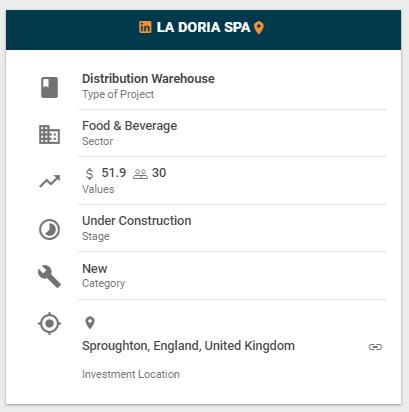The width and height of the screenshot is (409, 412).
Task: Click the 51.9 investment value
Action: pos(114,173)
